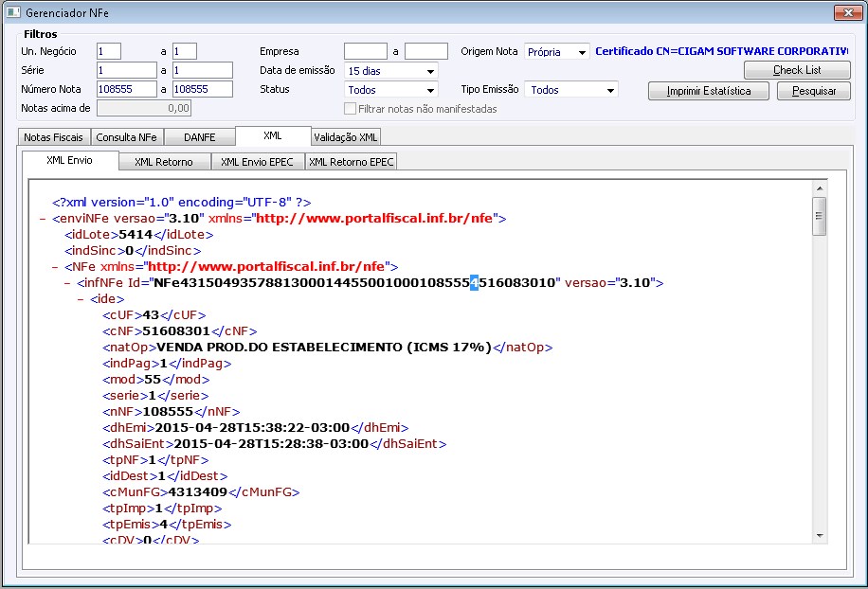Image resolution: width=868 pixels, height=589 pixels.
Task: Click the tpImp XML line
Action: pyautogui.click(x=162, y=509)
